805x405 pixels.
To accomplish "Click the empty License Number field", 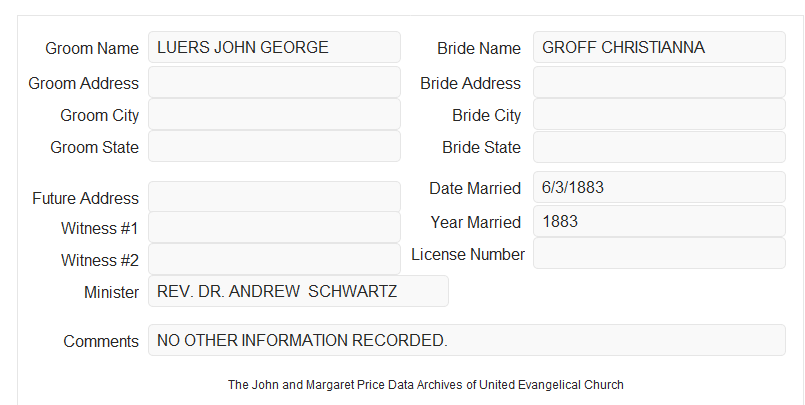I will (659, 253).
